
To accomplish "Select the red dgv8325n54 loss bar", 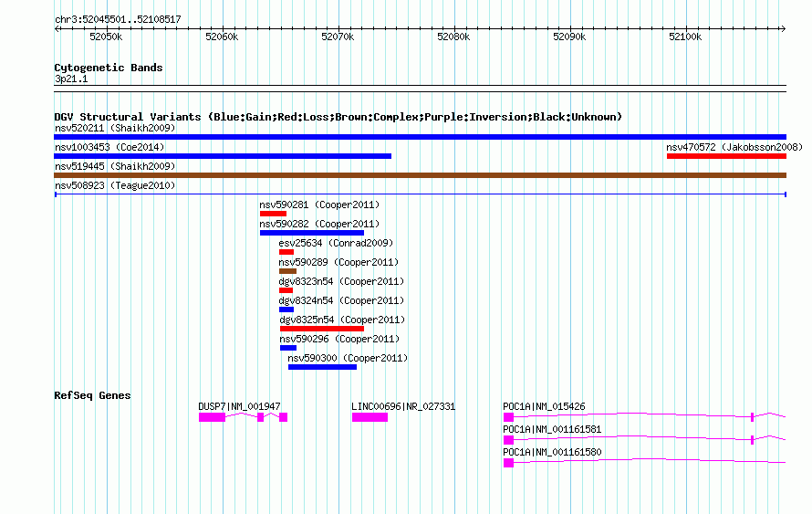I will pyautogui.click(x=321, y=329).
